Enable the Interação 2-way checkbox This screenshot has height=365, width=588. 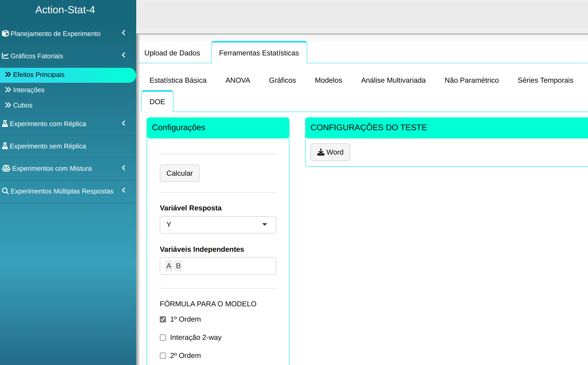(x=163, y=338)
